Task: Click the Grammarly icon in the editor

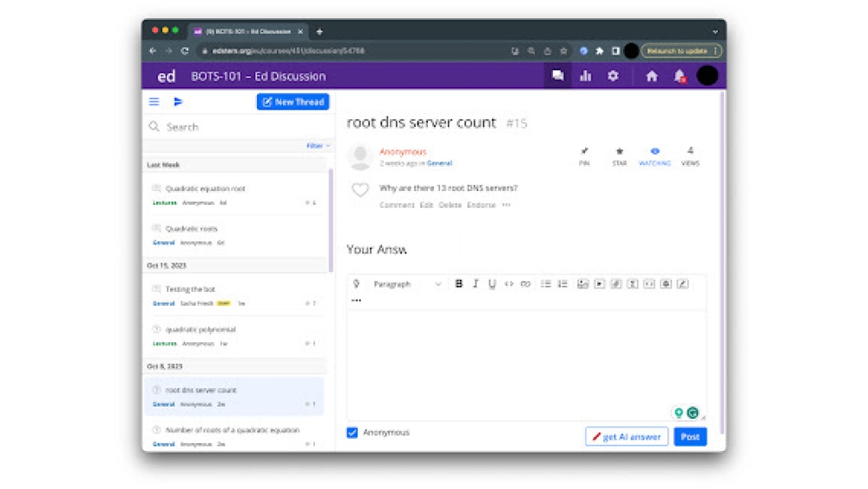Action: tap(693, 413)
